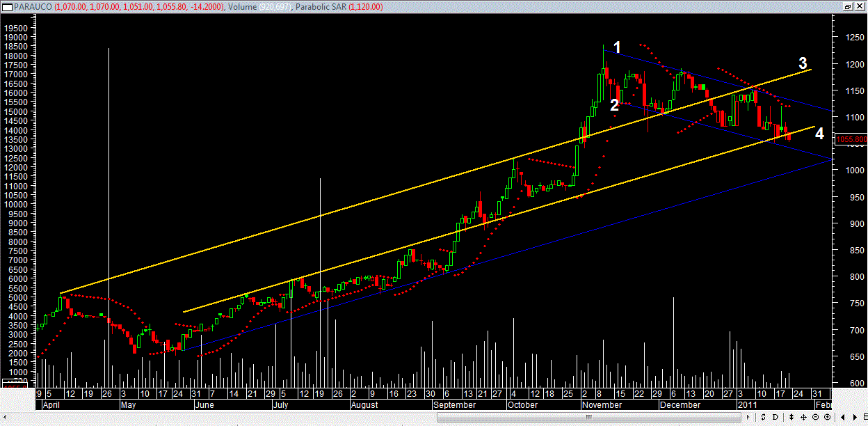The image size is (868, 426).
Task: Select the chart text label '2'
Action: [614, 105]
